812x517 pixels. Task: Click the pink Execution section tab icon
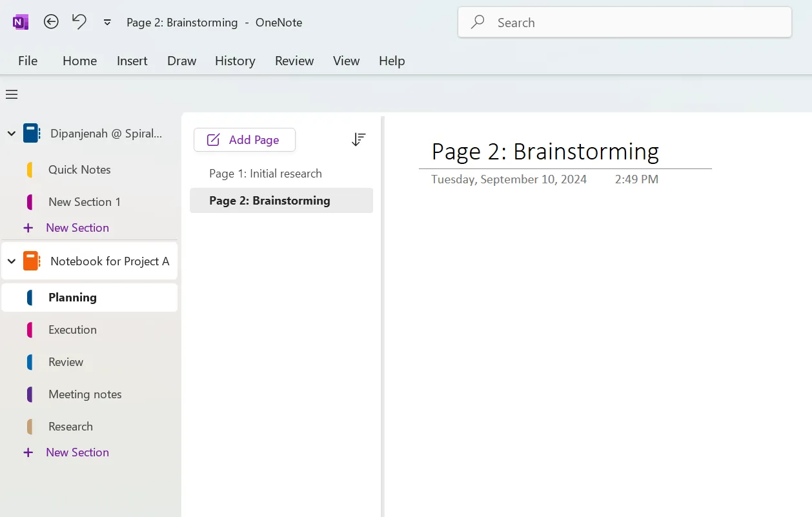tap(30, 330)
